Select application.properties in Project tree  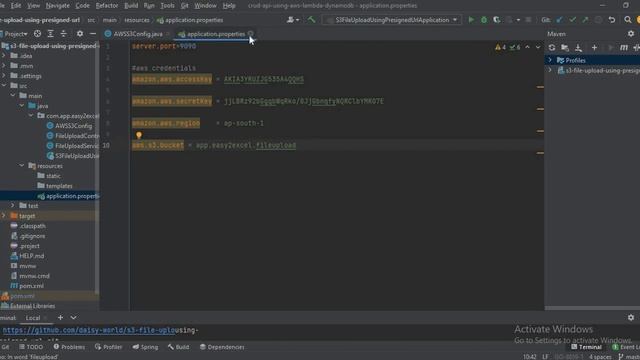(x=68, y=196)
